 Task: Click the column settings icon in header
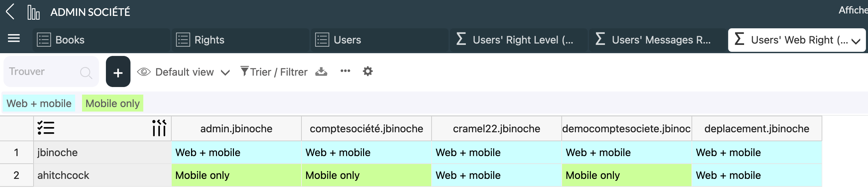tap(159, 128)
